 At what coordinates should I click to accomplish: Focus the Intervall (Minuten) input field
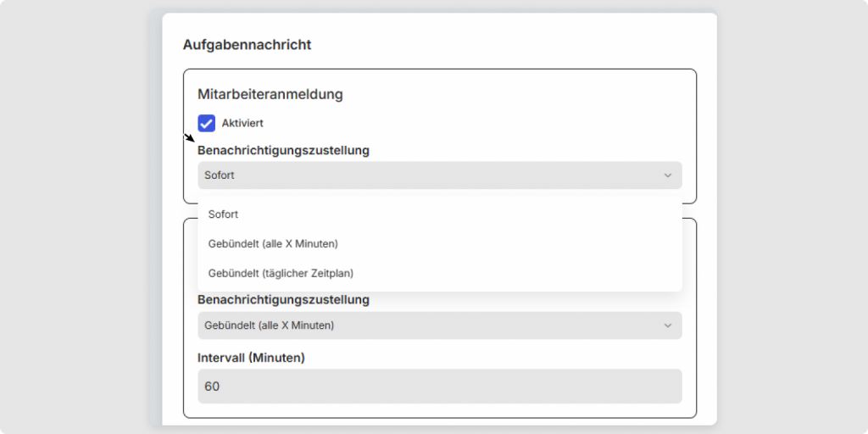pyautogui.click(x=439, y=387)
